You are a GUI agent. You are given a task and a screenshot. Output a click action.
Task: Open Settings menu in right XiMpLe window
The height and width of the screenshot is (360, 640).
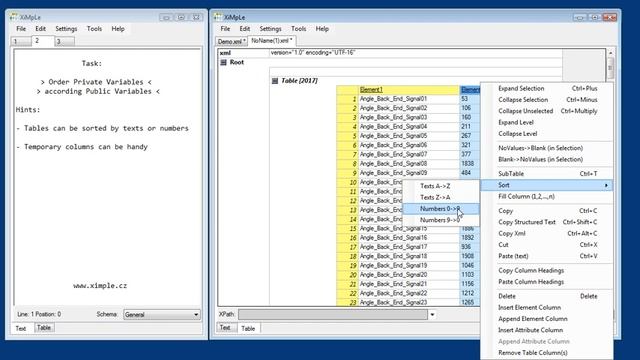tap(270, 29)
